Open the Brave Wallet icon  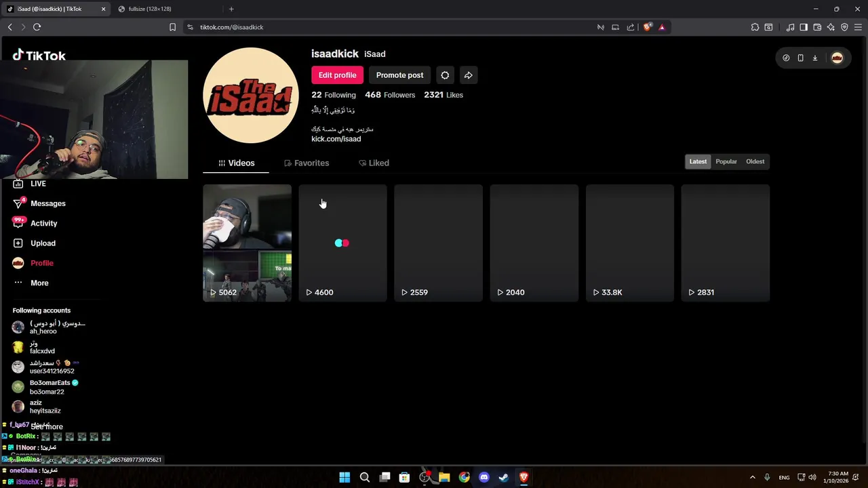(817, 27)
